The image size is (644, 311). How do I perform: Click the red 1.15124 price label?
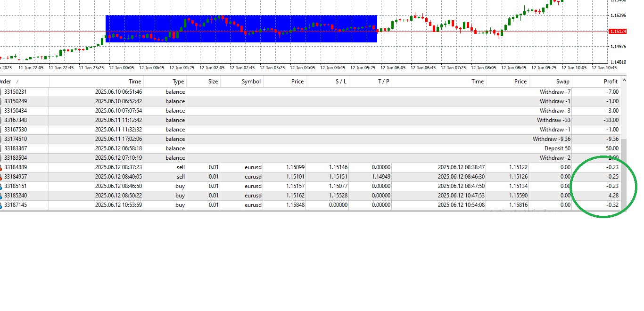click(x=618, y=32)
